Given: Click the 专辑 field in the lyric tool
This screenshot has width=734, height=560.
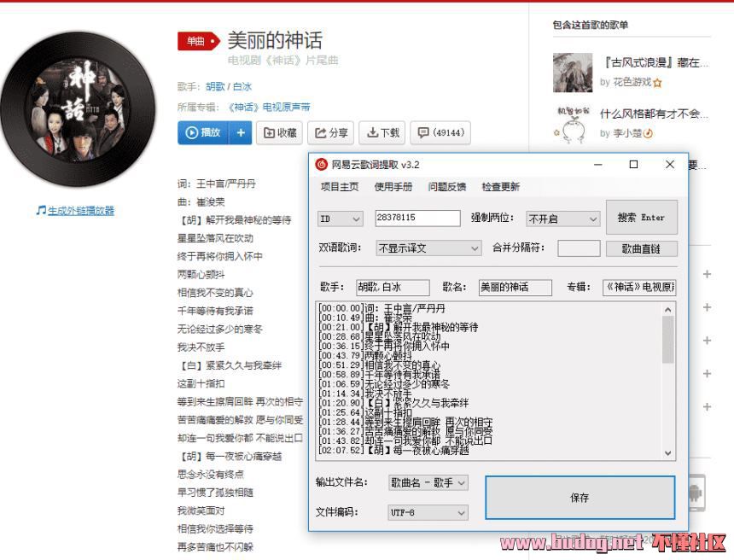Looking at the screenshot, I should click(x=639, y=287).
